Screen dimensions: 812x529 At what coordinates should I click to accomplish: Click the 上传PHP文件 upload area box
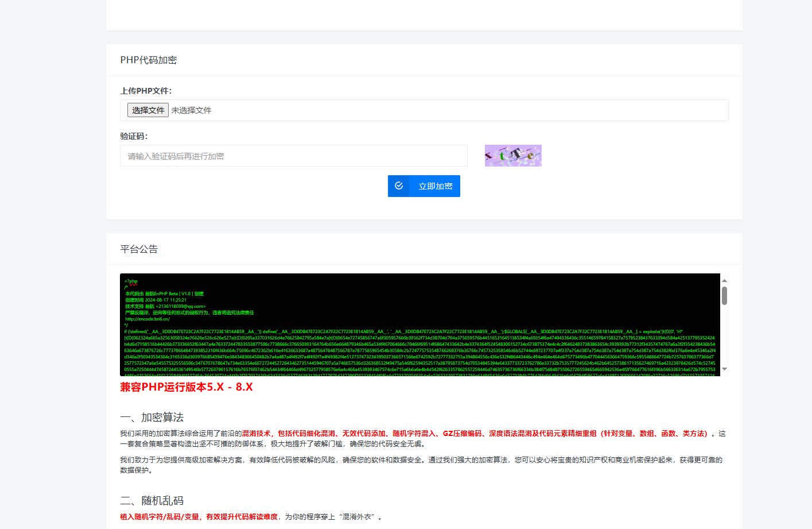[402, 110]
